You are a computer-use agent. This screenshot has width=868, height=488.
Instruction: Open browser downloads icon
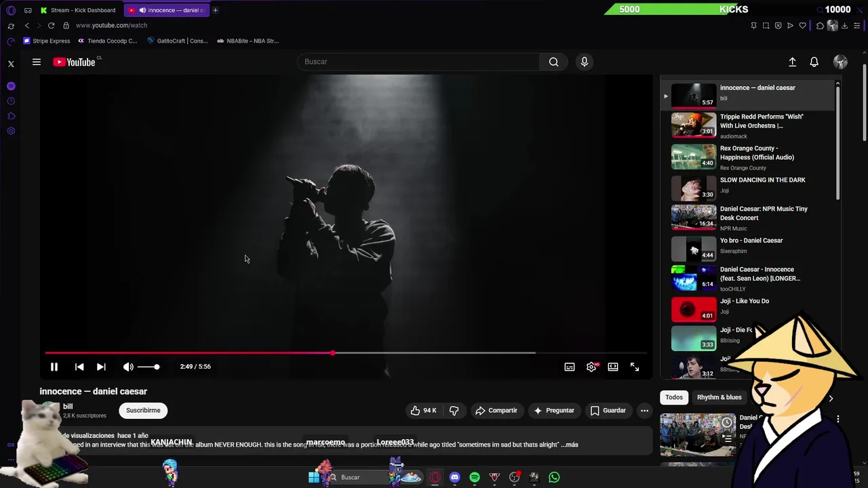coord(845,26)
